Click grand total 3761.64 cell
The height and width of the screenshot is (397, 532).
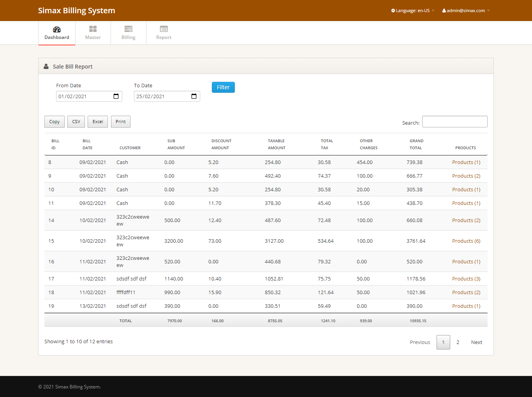416,241
